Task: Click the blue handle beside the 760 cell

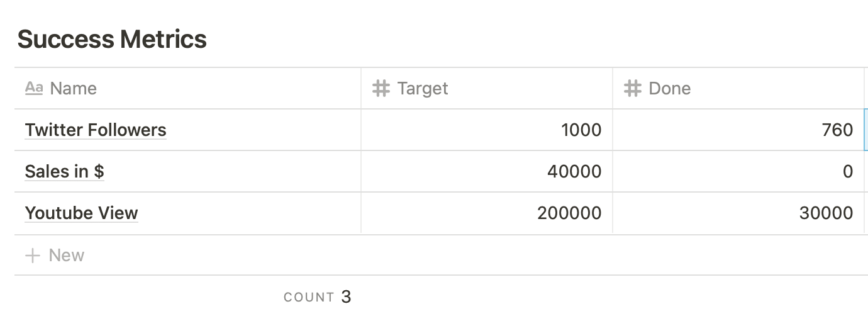Action: coord(866,130)
